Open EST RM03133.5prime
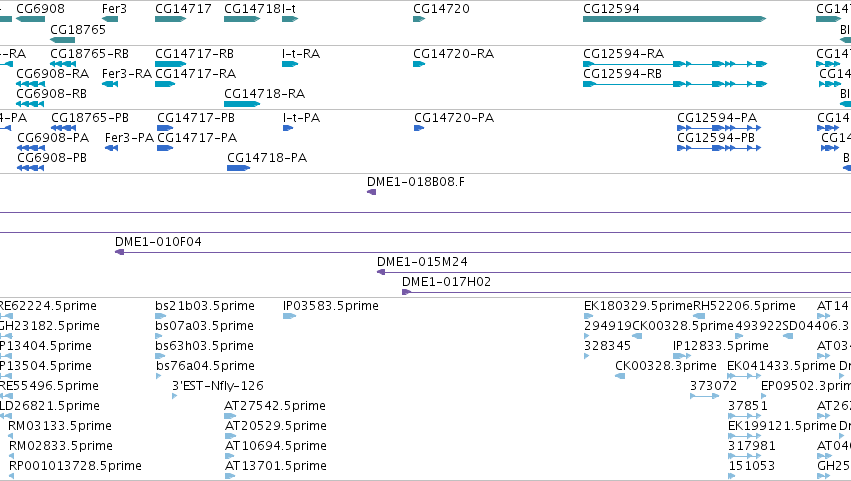This screenshot has height=481, width=851. click(60, 426)
